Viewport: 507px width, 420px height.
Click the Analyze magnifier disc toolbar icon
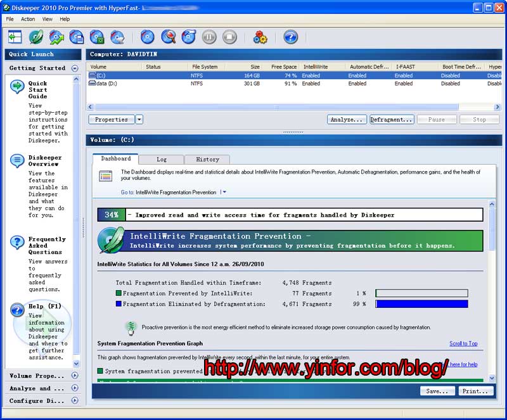pyautogui.click(x=169, y=37)
